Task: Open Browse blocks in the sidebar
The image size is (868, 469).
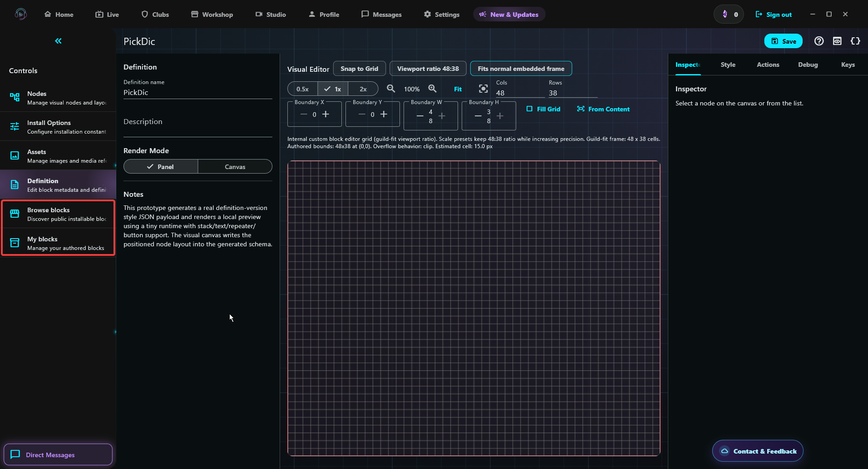Action: pos(58,214)
